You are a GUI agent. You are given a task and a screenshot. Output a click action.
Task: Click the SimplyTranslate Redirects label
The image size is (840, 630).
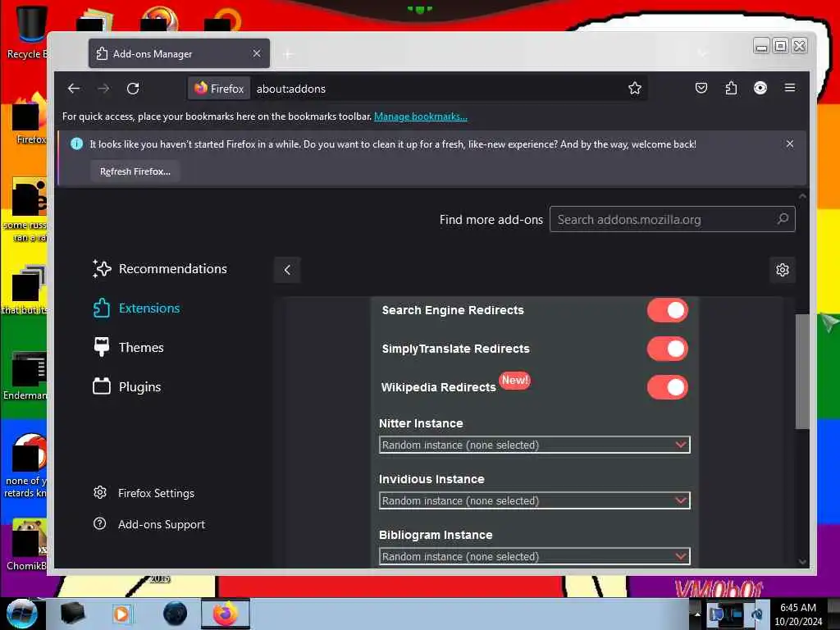(456, 349)
